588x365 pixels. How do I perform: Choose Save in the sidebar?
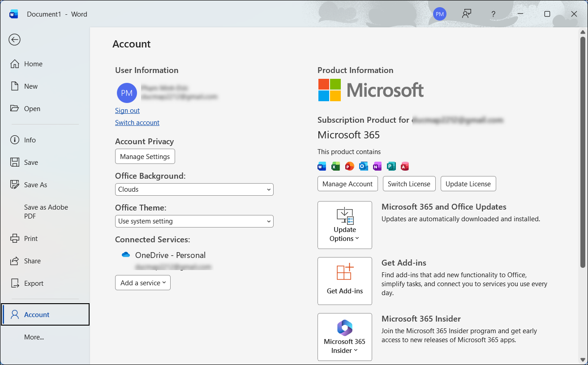[45, 163]
